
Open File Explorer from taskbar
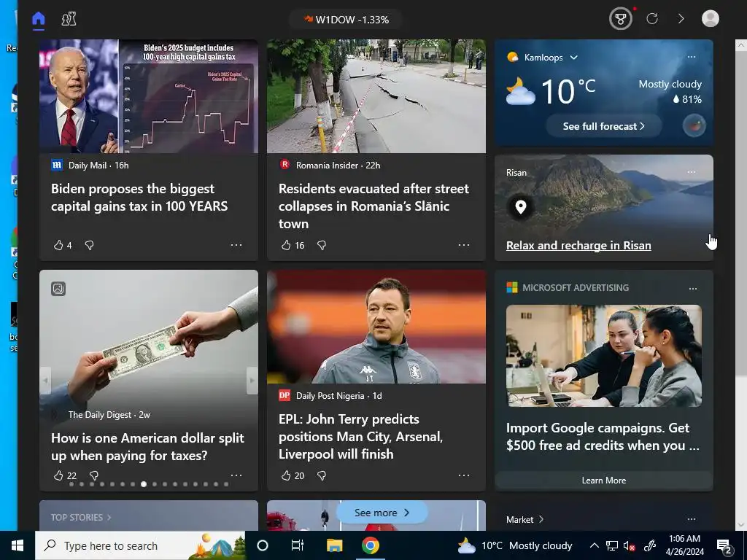click(334, 545)
